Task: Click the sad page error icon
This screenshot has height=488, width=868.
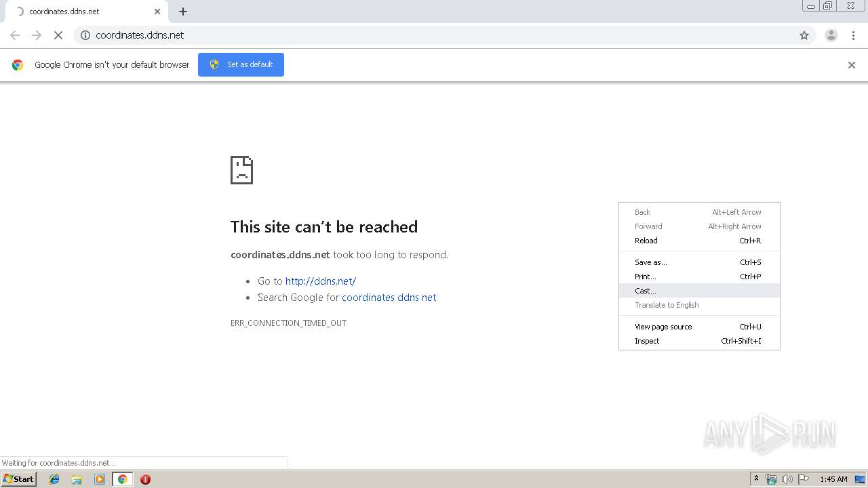Action: click(241, 170)
